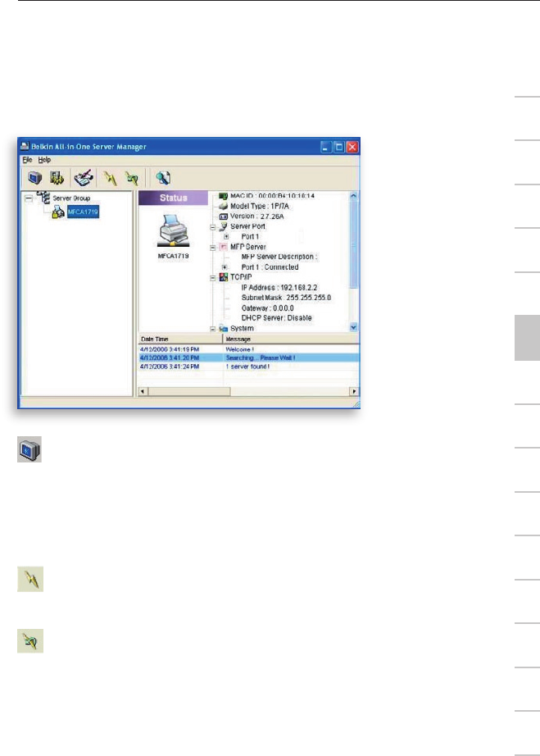Click the MAC ID chip icon
The image size is (540, 756).
click(223, 196)
